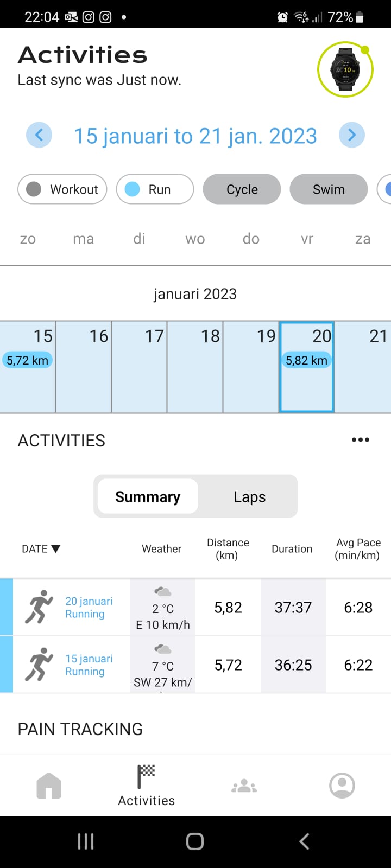Open the Home tab icon

point(49,786)
